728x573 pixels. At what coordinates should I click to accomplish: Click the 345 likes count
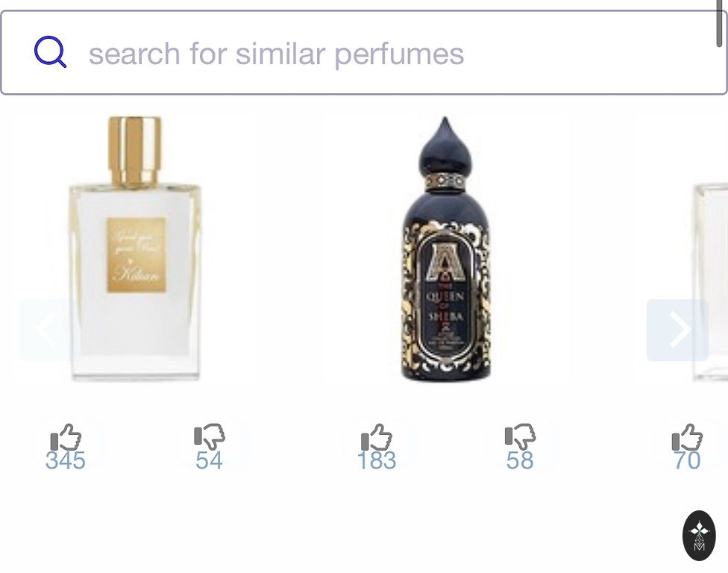(x=66, y=460)
